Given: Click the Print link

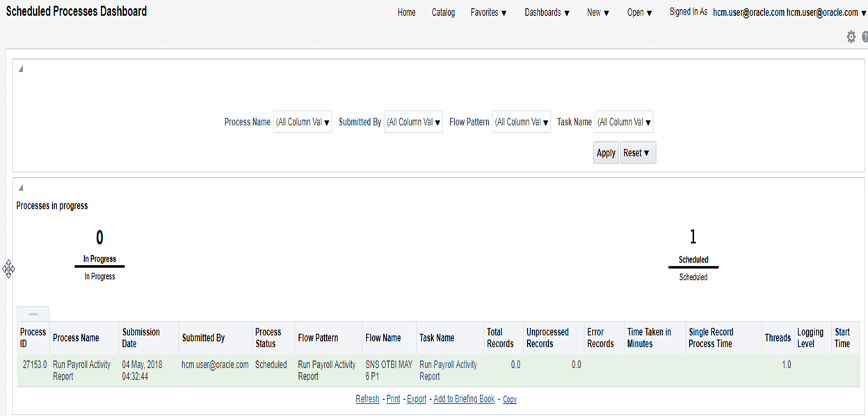Looking at the screenshot, I should click(x=393, y=399).
